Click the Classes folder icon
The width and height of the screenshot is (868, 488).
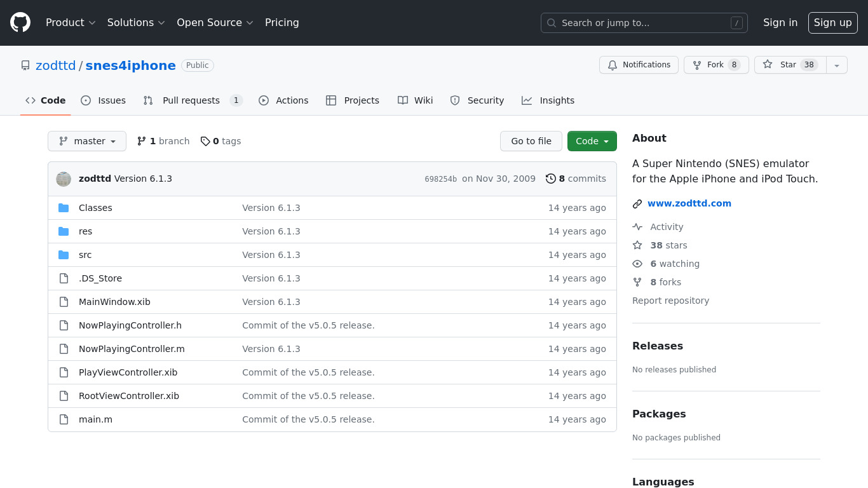coord(64,208)
